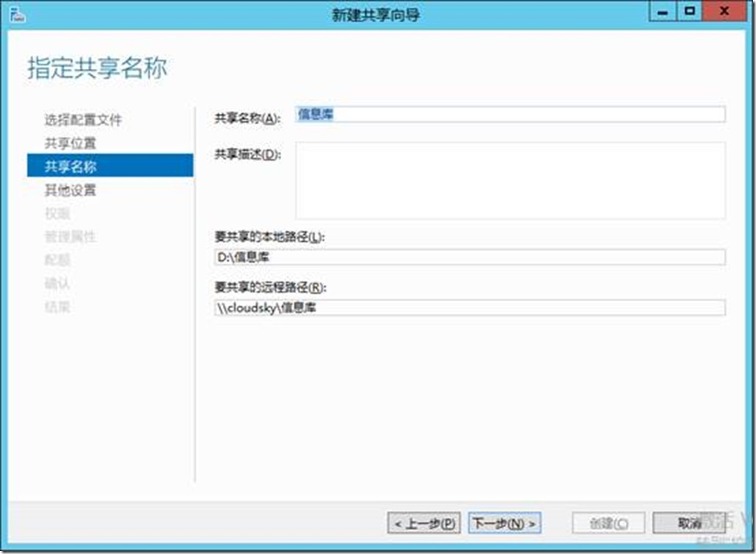Image resolution: width=756 pixels, height=554 pixels.
Task: Select the highlighted 共享名称 step
Action: point(110,166)
